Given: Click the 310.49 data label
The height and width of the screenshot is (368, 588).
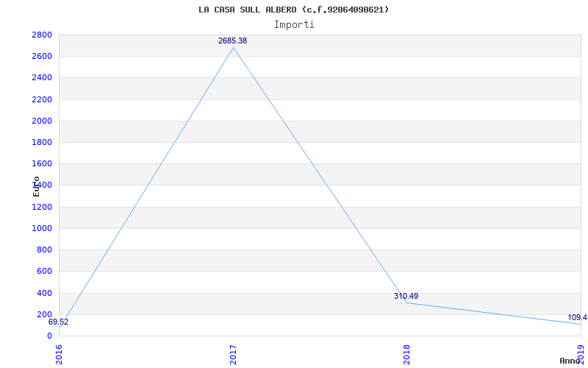Looking at the screenshot, I should (x=406, y=296).
